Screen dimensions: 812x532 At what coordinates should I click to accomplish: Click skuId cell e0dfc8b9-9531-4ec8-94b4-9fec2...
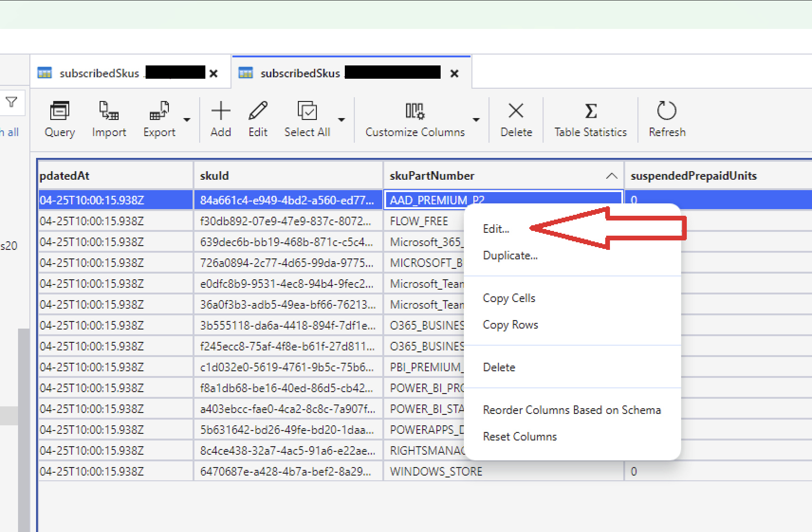pos(288,284)
